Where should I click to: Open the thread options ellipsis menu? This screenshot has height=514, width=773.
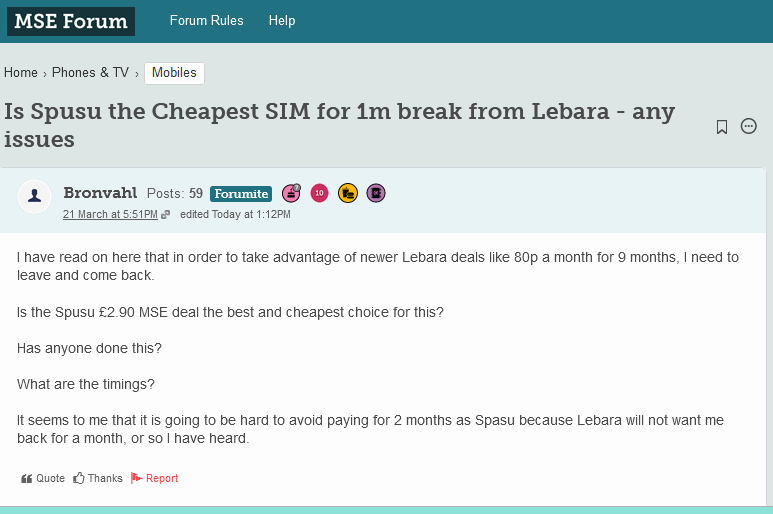coord(748,126)
